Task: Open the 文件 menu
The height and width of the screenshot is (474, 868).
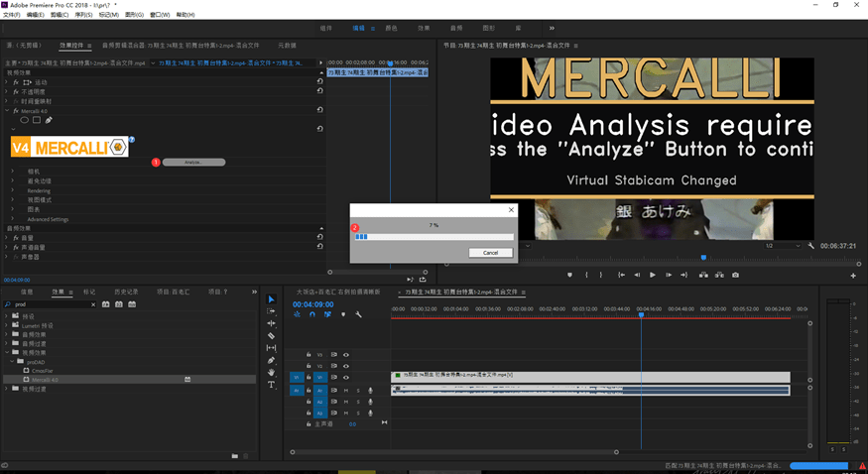Action: point(9,15)
